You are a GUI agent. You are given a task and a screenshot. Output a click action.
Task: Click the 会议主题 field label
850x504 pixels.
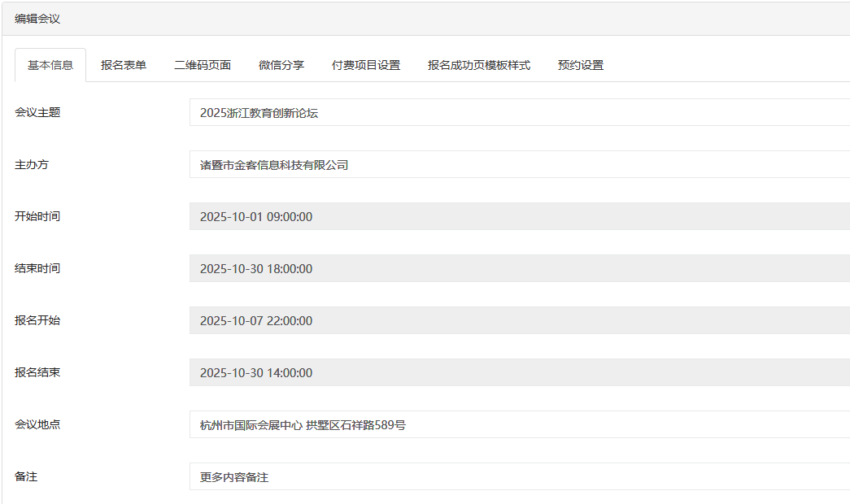click(x=37, y=112)
